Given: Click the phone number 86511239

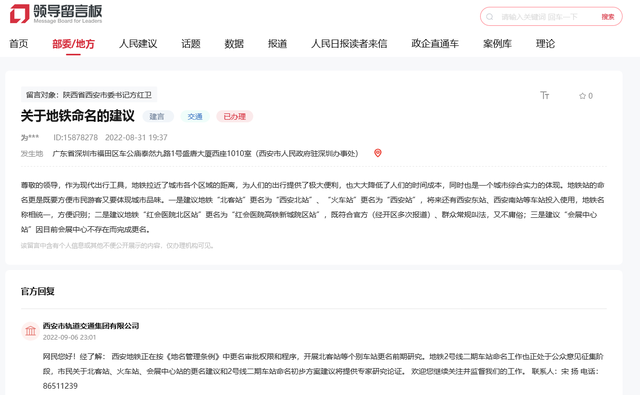Looking at the screenshot, I should click(60, 386).
